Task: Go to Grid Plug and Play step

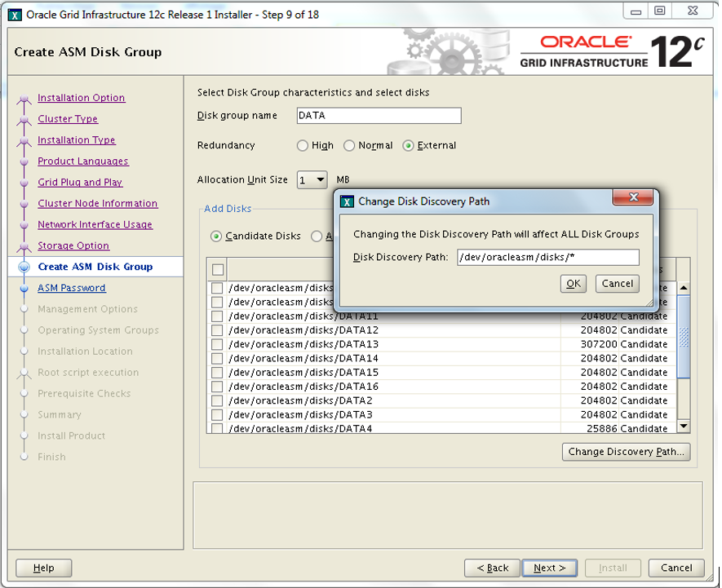Action: tap(80, 183)
